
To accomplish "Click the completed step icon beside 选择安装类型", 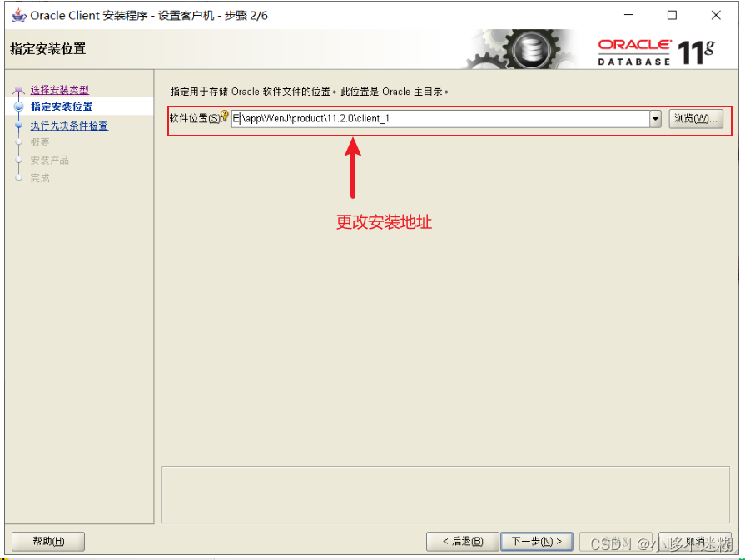I will tap(19, 89).
